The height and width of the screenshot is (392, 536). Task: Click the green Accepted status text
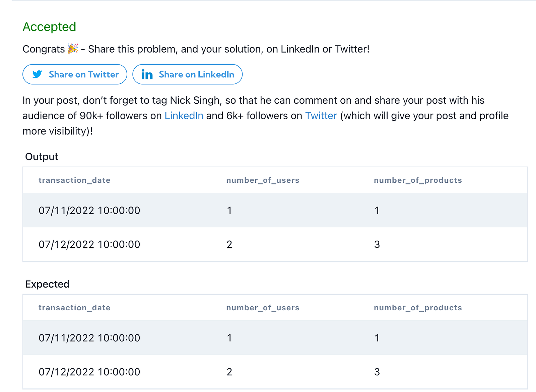[49, 27]
